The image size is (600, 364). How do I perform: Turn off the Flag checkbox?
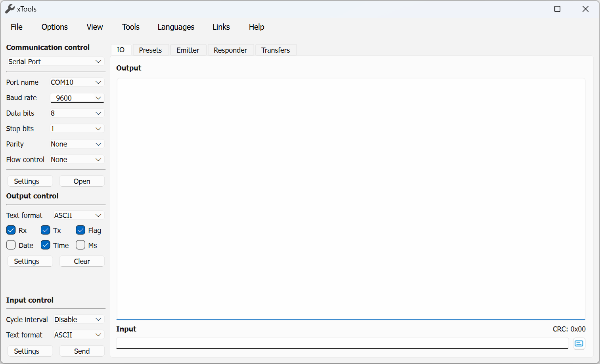81,230
